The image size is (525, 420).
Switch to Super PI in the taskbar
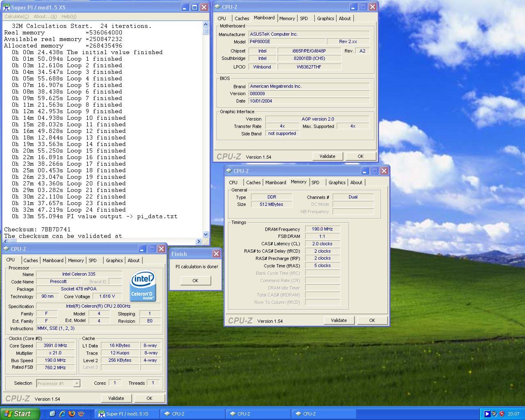pos(126,414)
